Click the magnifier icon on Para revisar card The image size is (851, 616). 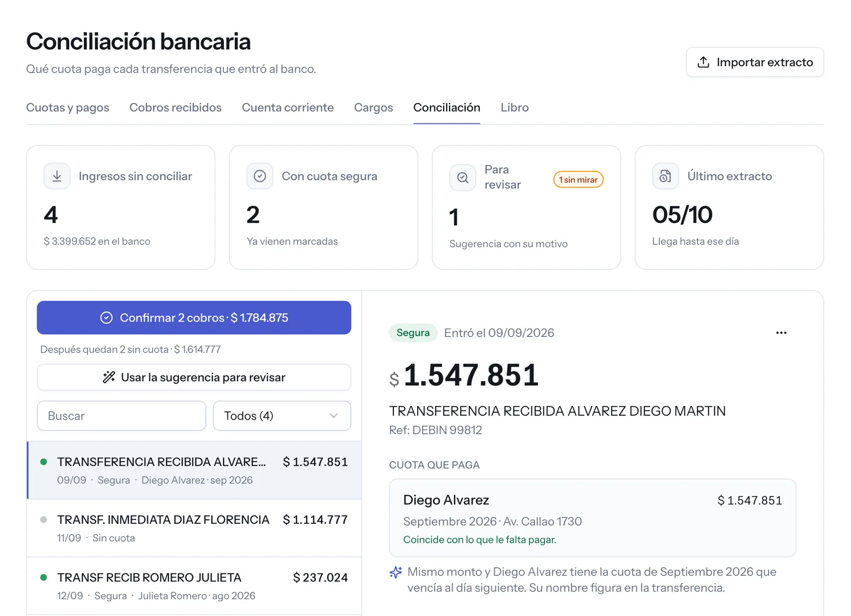[x=463, y=178]
